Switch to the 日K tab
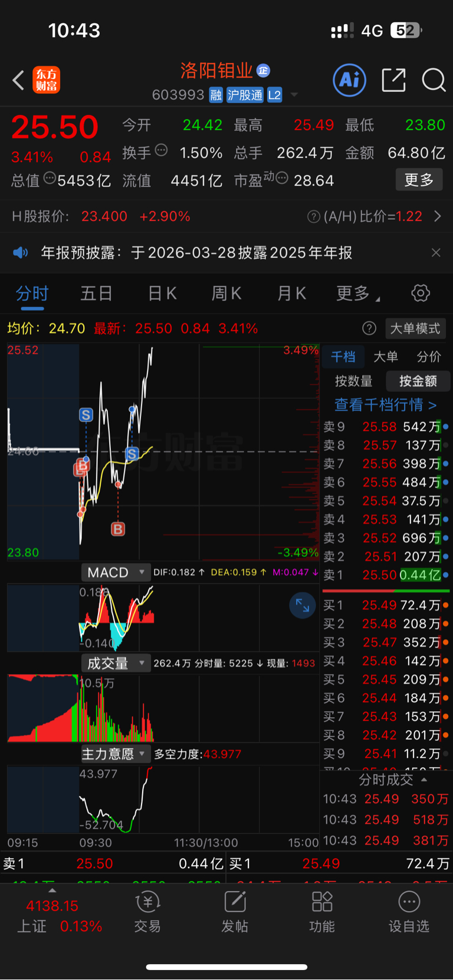 [x=162, y=293]
